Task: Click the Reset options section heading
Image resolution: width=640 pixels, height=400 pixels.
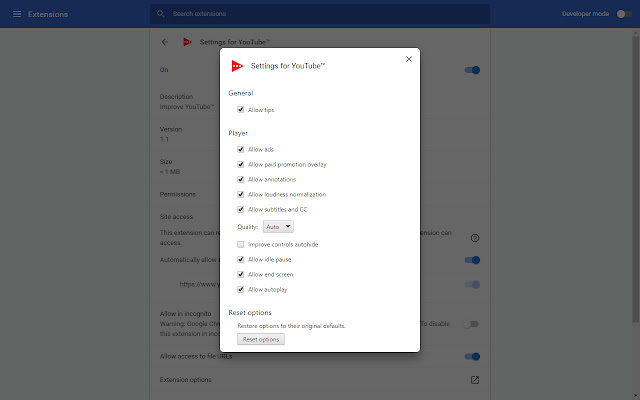Action: (x=250, y=313)
